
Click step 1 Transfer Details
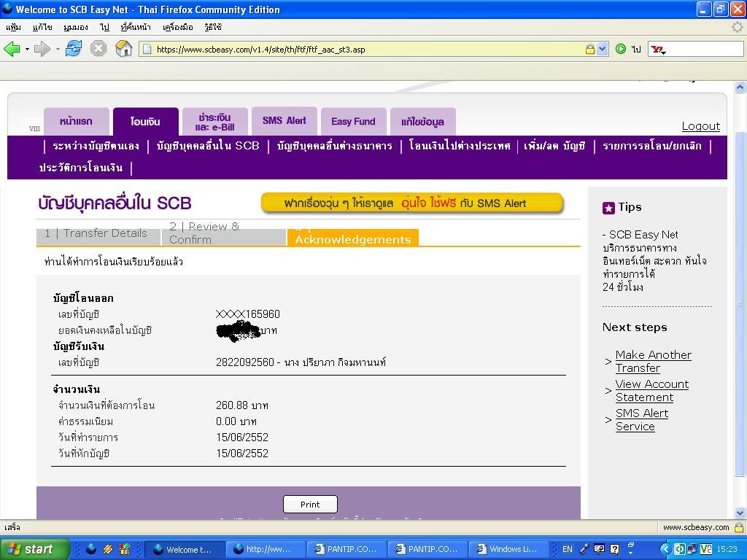coord(98,236)
